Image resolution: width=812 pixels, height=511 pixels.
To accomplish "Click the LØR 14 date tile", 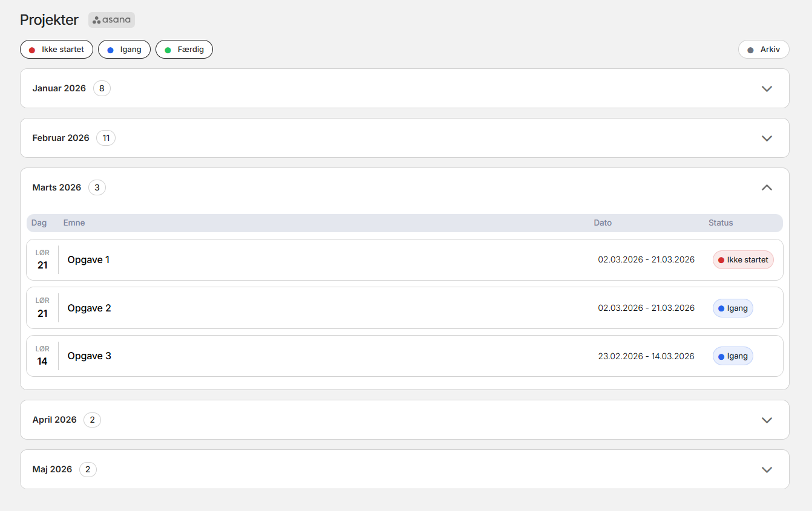I will tap(42, 356).
